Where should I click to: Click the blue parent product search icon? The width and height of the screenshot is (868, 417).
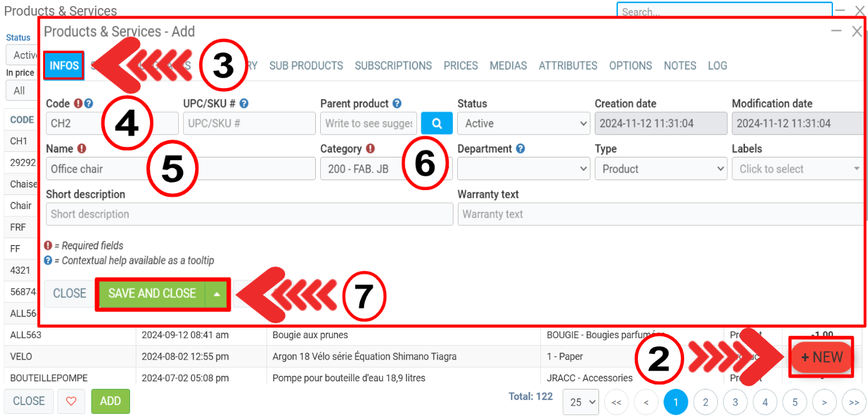point(437,123)
